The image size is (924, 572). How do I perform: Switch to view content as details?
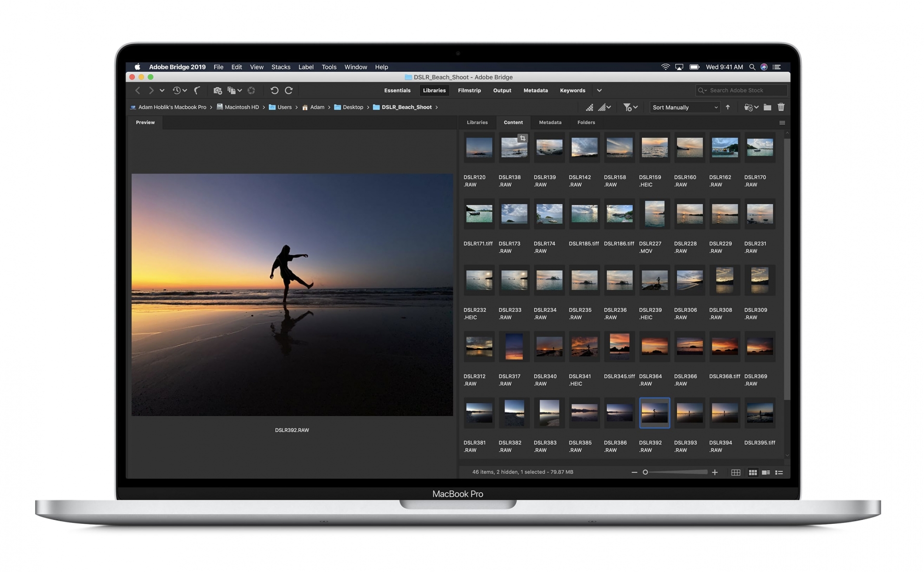(x=766, y=472)
